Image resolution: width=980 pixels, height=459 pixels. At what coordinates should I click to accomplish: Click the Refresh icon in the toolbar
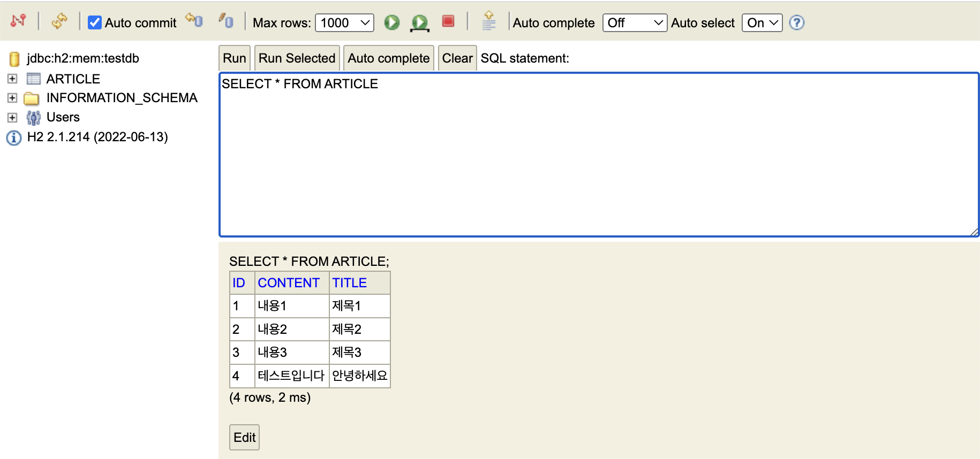tap(59, 21)
